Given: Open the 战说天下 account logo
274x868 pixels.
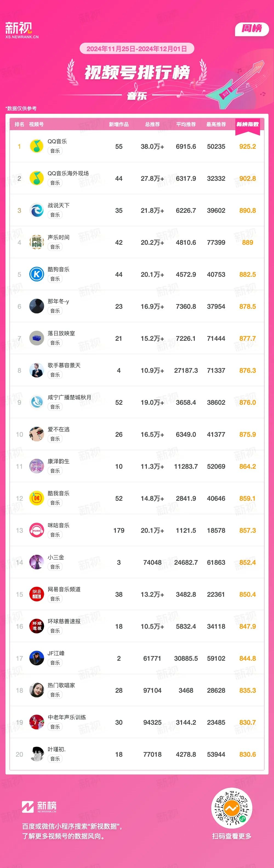Looking at the screenshot, I should (36, 210).
